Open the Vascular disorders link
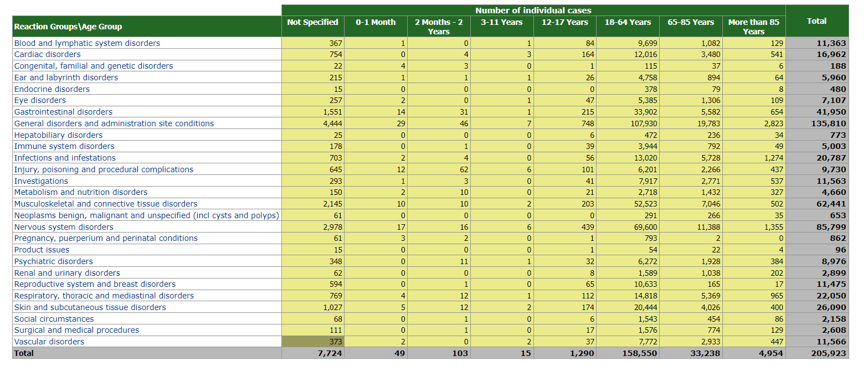Viewport: 868px width, 366px height. click(49, 342)
